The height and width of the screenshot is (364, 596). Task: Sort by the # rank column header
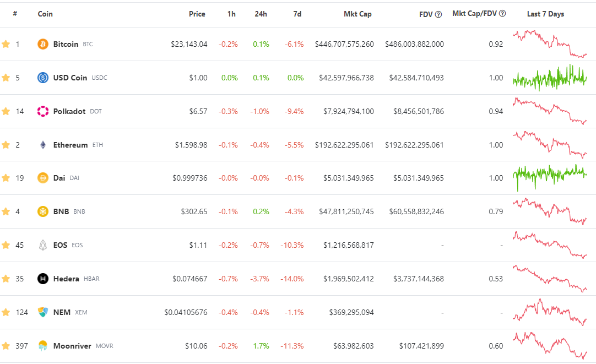click(15, 14)
